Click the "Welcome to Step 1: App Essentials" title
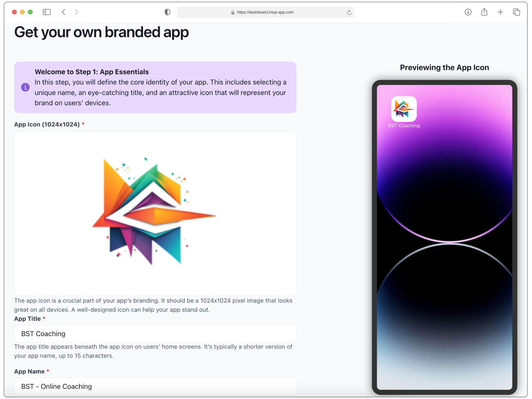Viewport: 532px width, 399px height. (92, 72)
